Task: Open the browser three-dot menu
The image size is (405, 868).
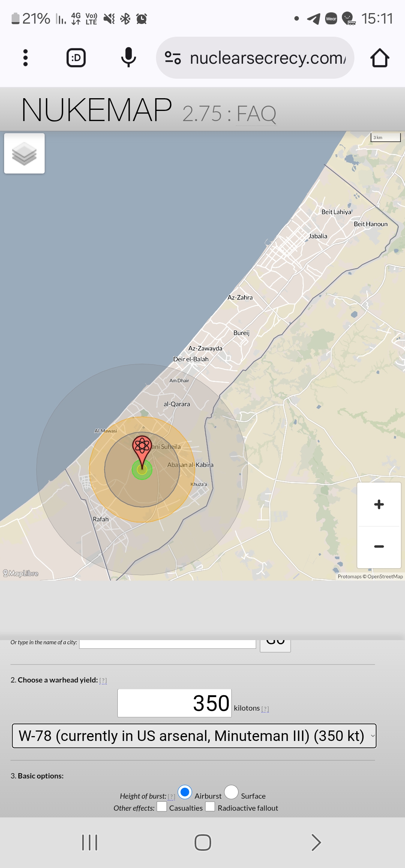Action: (x=25, y=58)
